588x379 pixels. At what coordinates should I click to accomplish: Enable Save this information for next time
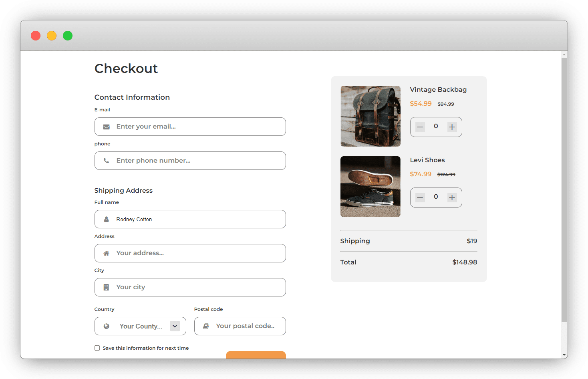[97, 348]
